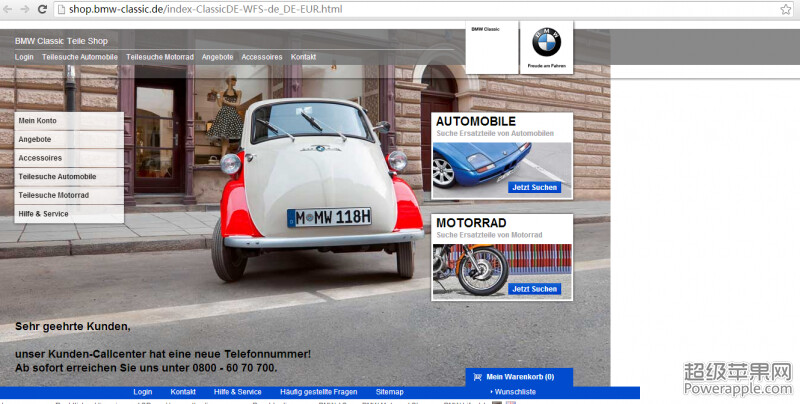Click the BMW Classic Teile Shop title

click(x=61, y=41)
